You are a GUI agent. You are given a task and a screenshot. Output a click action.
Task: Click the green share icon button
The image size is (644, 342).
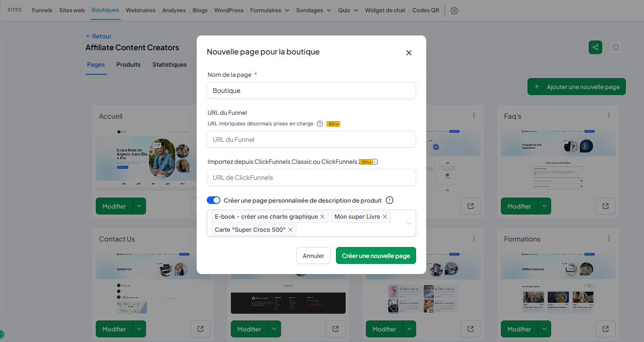coord(595,47)
